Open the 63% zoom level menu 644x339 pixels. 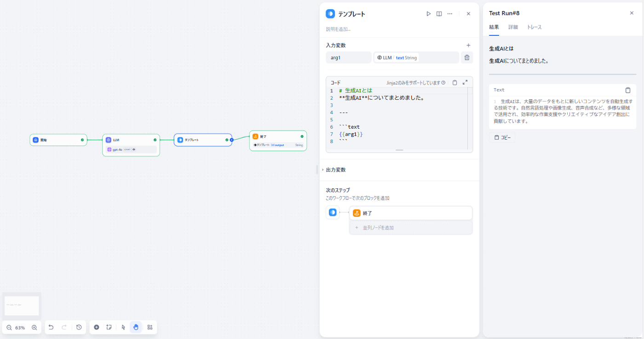[x=20, y=328]
